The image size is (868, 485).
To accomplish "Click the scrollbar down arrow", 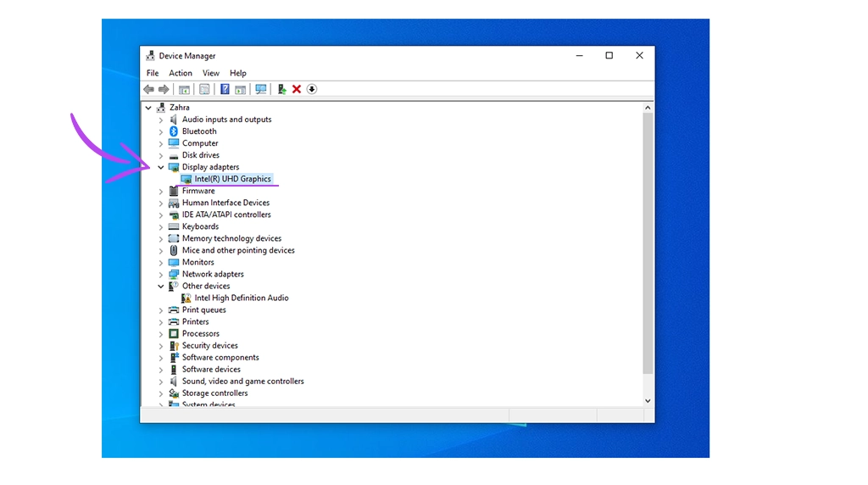I will point(648,401).
